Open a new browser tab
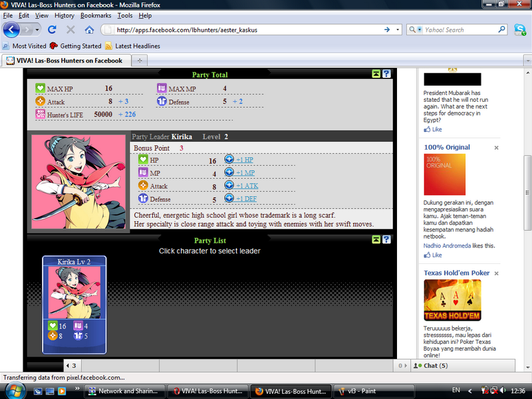Screen dimensions: 532x399 140,61
